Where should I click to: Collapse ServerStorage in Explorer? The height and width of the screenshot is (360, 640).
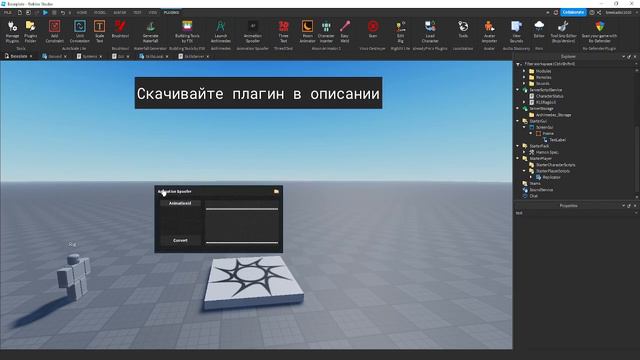click(518, 109)
